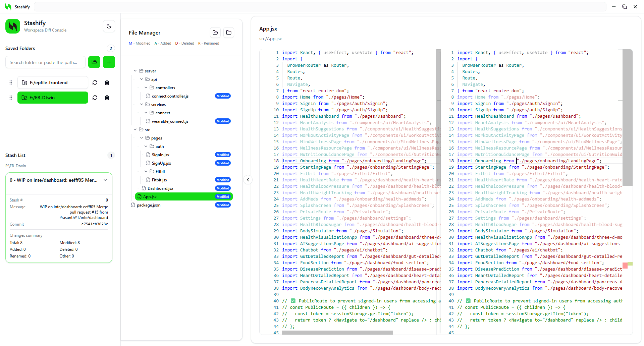Delete the F:/EB-Dtwin folder via trash icon
The image size is (644, 346).
[107, 98]
